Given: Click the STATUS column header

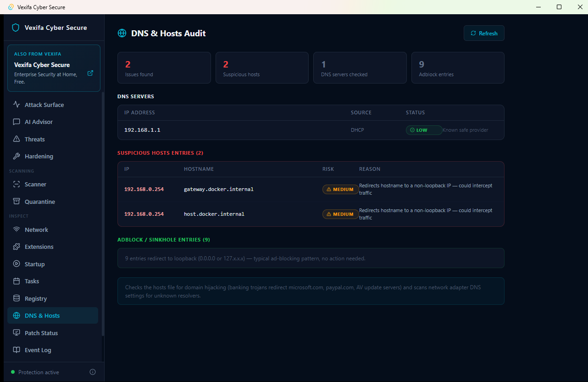Looking at the screenshot, I should (x=416, y=112).
